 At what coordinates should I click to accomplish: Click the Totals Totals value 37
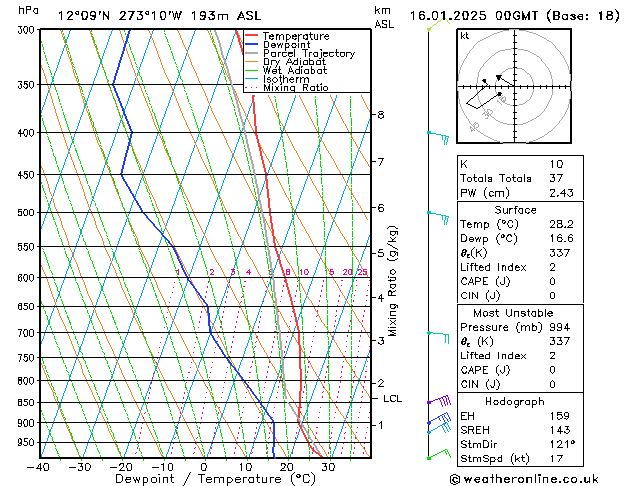click(556, 178)
